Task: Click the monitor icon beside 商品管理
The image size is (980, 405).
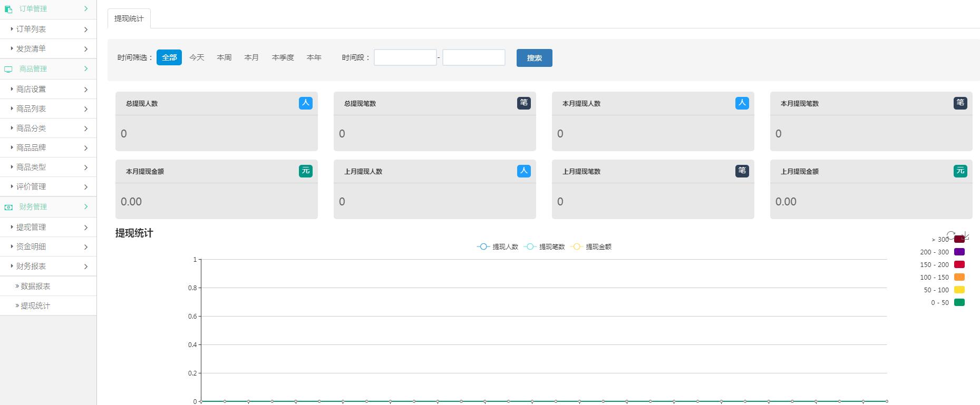Action: tap(8, 70)
